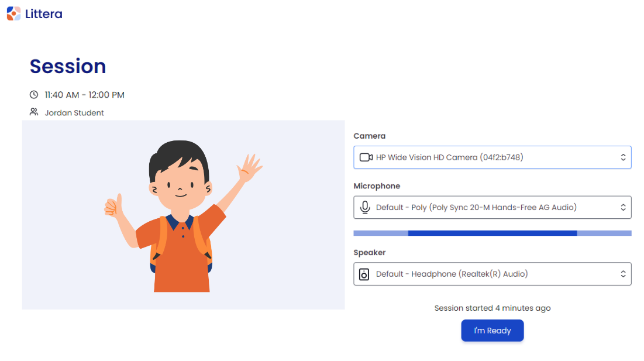This screenshot has height=361, width=644.
Task: Click the Session page heading
Action: coord(68,67)
